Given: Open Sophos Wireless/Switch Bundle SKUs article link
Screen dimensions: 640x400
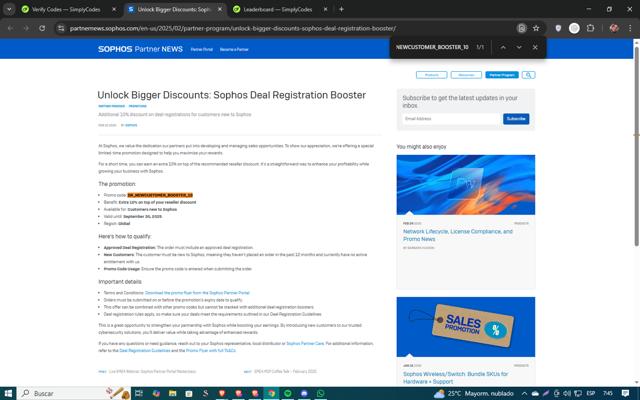Looking at the screenshot, I should pyautogui.click(x=456, y=378).
